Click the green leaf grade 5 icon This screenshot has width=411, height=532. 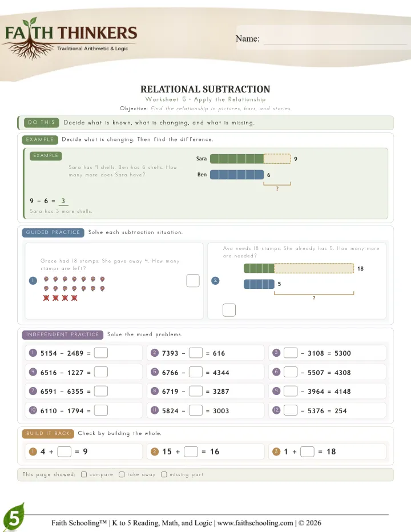click(14, 517)
